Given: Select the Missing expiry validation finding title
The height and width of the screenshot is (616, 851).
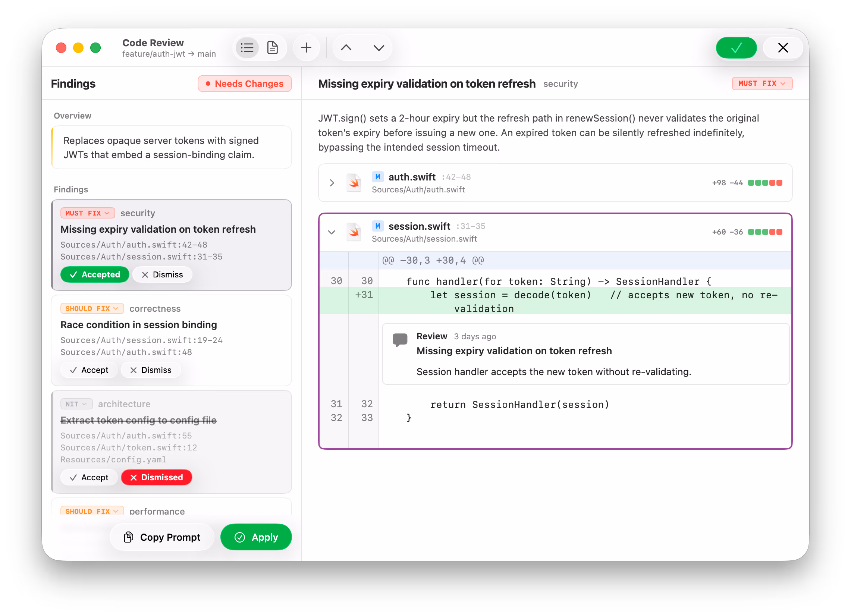Looking at the screenshot, I should pos(158,229).
